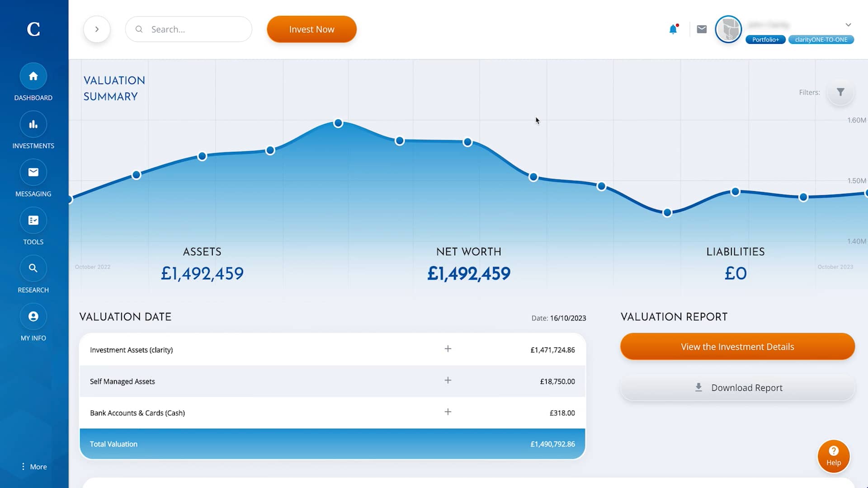868x488 pixels.
Task: Click View the Investment Details
Action: (x=737, y=347)
